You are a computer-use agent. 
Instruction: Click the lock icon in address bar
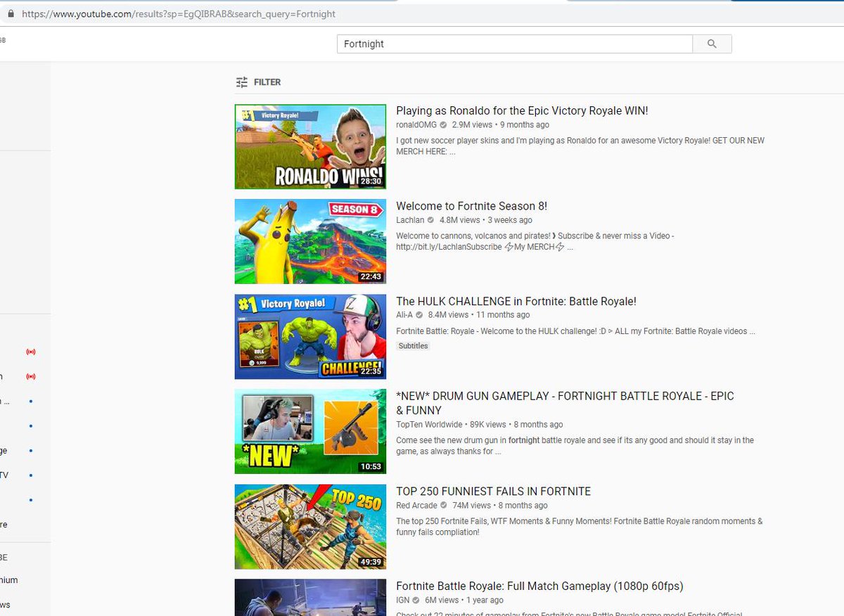click(11, 14)
